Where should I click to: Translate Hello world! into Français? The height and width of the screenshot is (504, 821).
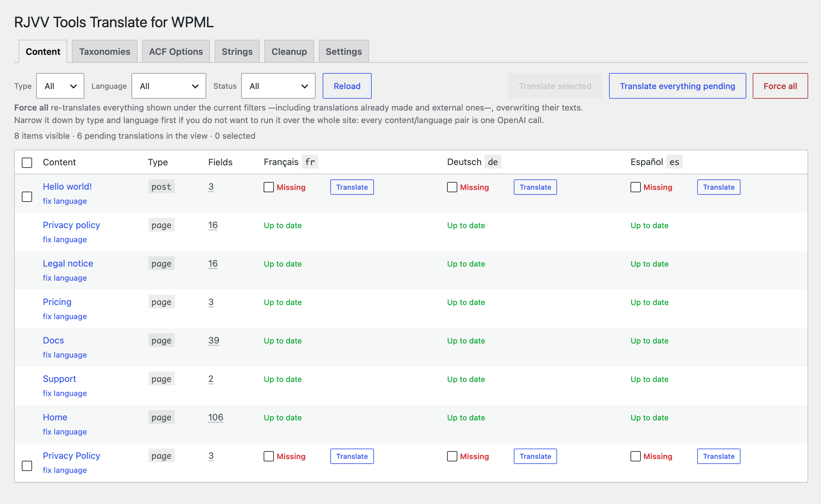point(352,187)
